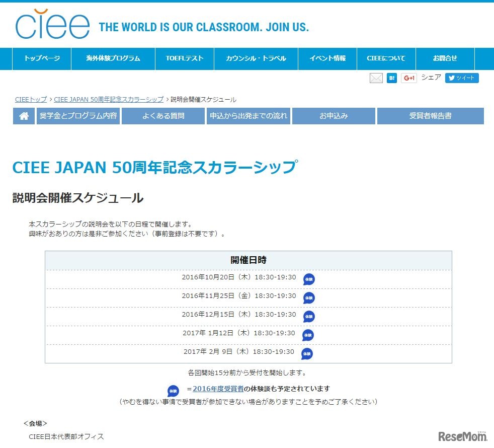The width and height of the screenshot is (494, 448).
Task: Switch to the 奨学金とプログラム内容 tab
Action: tap(78, 116)
